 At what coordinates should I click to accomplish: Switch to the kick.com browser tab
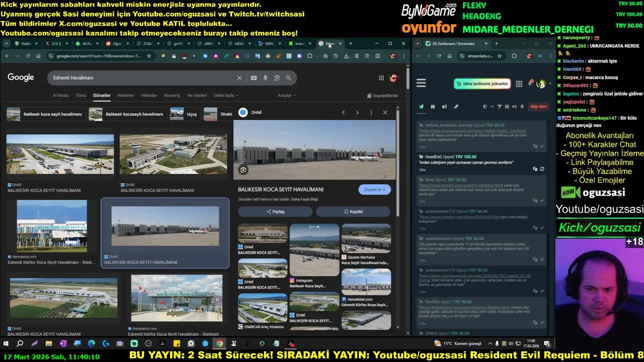pos(300,44)
